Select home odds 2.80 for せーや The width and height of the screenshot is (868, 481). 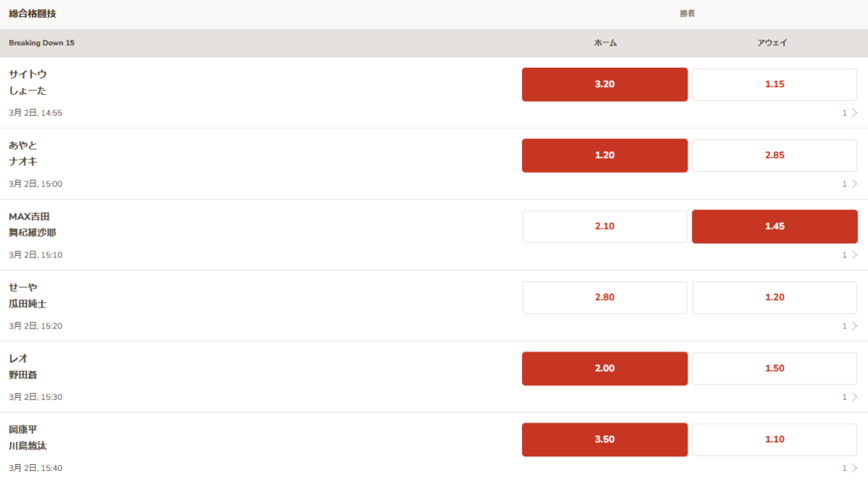click(x=604, y=297)
